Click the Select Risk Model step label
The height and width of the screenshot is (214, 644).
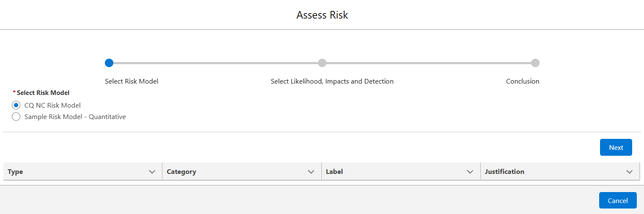132,81
